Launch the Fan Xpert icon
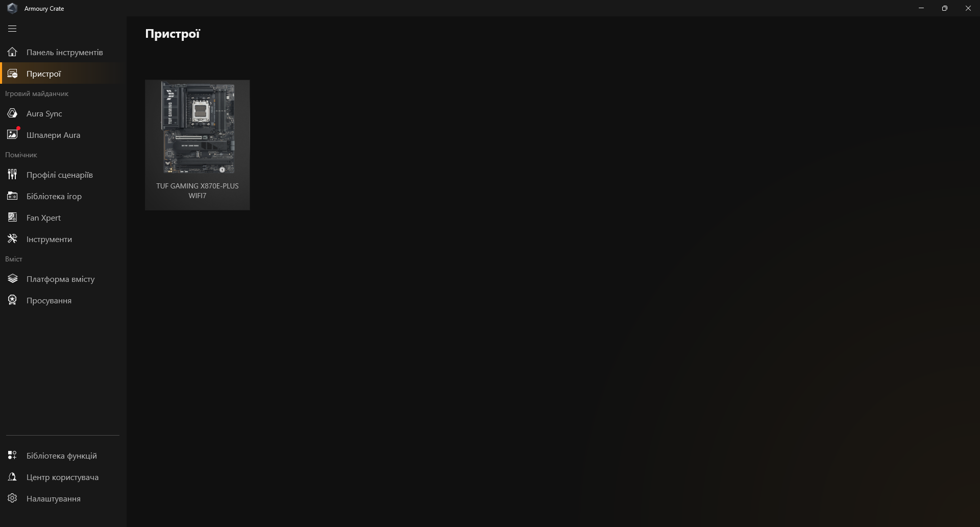This screenshot has height=527, width=980. click(12, 218)
